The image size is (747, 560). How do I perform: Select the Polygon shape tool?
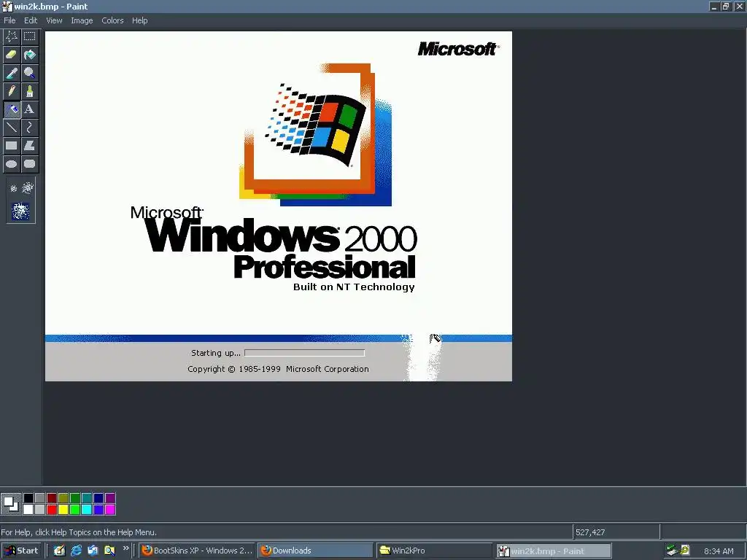click(x=29, y=146)
